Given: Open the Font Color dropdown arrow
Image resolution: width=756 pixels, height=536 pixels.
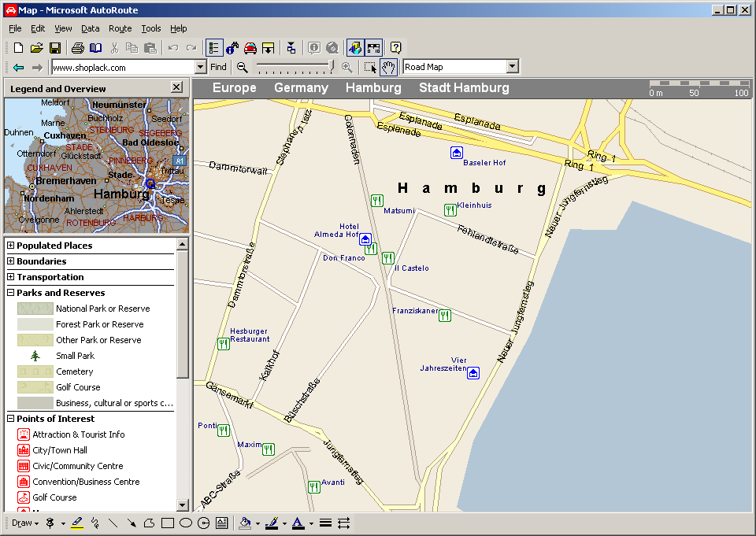Looking at the screenshot, I should (312, 523).
